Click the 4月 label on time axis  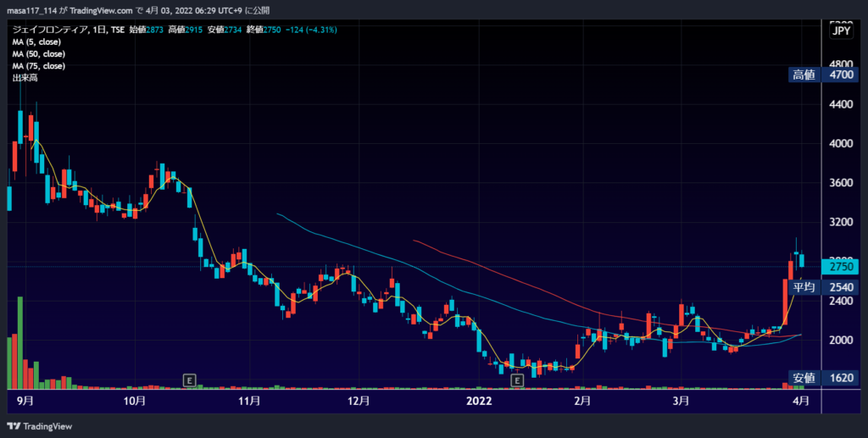[801, 401]
